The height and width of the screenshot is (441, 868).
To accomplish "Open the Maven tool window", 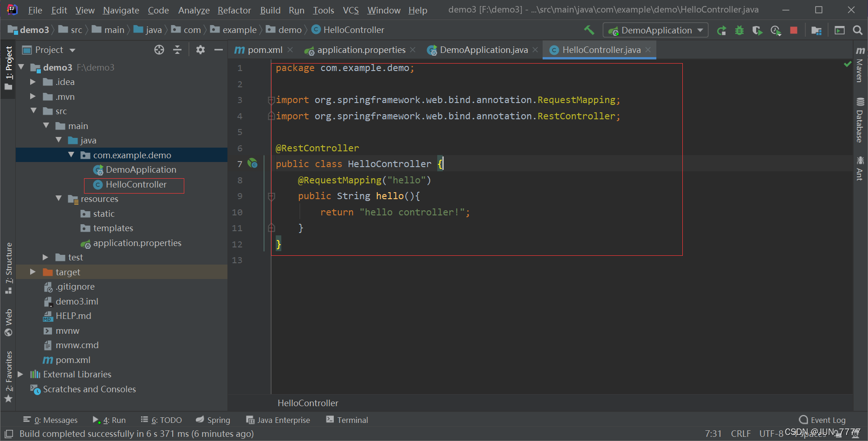I will click(860, 65).
